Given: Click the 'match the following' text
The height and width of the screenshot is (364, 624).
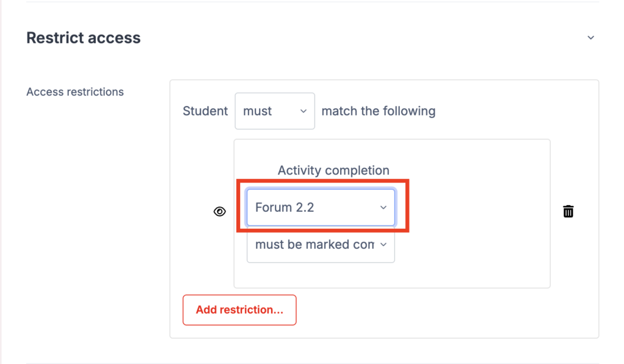Looking at the screenshot, I should click(x=378, y=111).
